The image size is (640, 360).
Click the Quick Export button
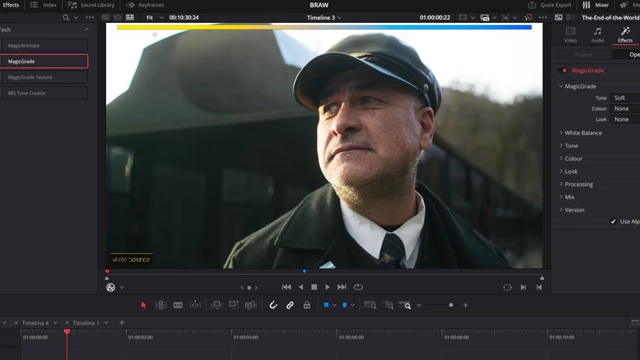coord(550,5)
